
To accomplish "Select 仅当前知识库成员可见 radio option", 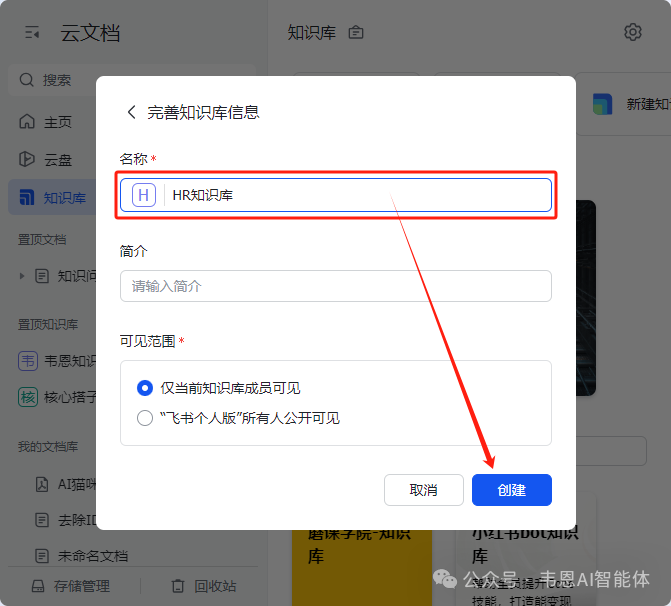I will [x=145, y=388].
